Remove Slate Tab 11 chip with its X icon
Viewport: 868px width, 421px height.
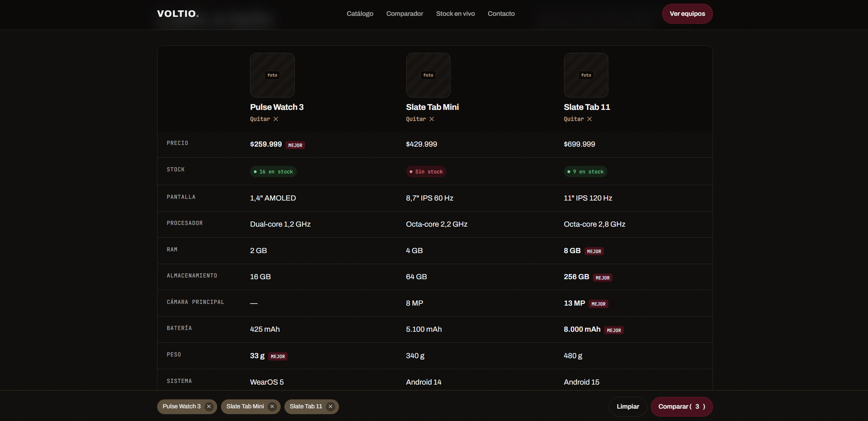330,407
